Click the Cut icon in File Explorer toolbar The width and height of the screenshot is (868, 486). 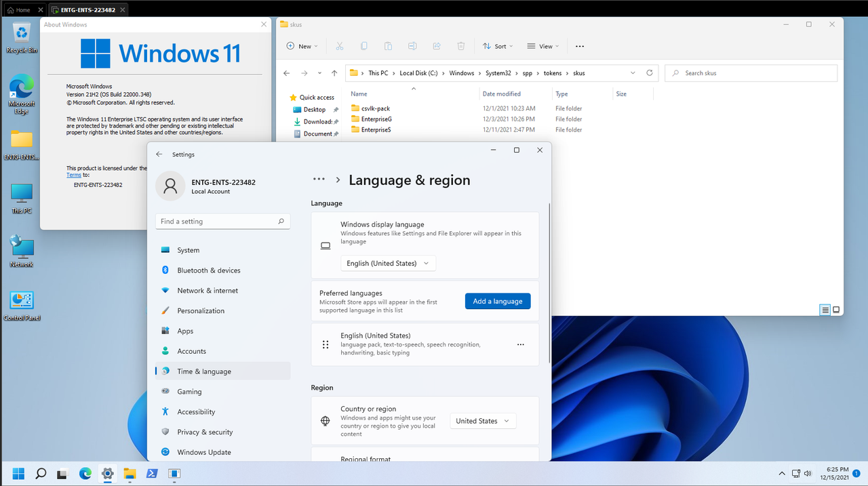[340, 46]
